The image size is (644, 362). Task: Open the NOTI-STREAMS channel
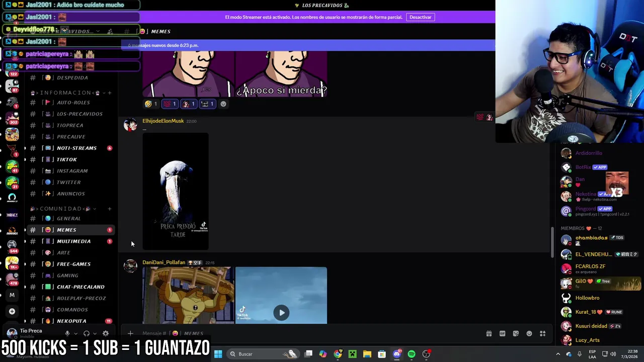pos(76,148)
